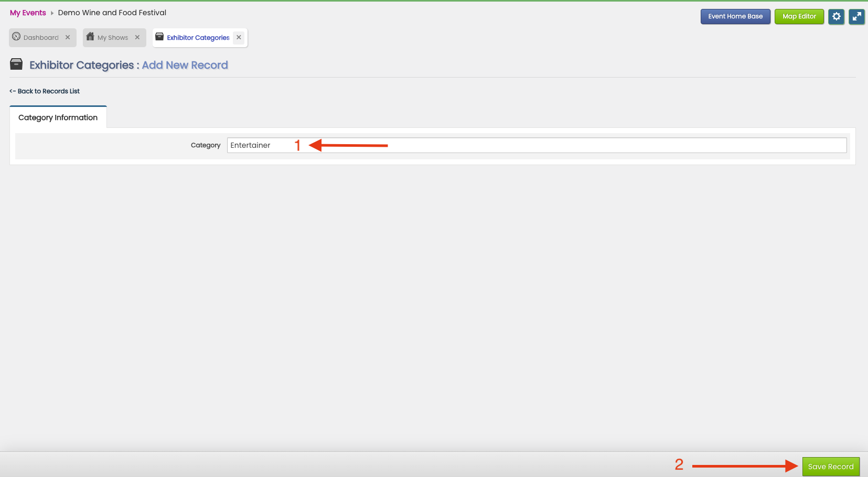Click the Category field label
The width and height of the screenshot is (868, 477).
coord(206,145)
